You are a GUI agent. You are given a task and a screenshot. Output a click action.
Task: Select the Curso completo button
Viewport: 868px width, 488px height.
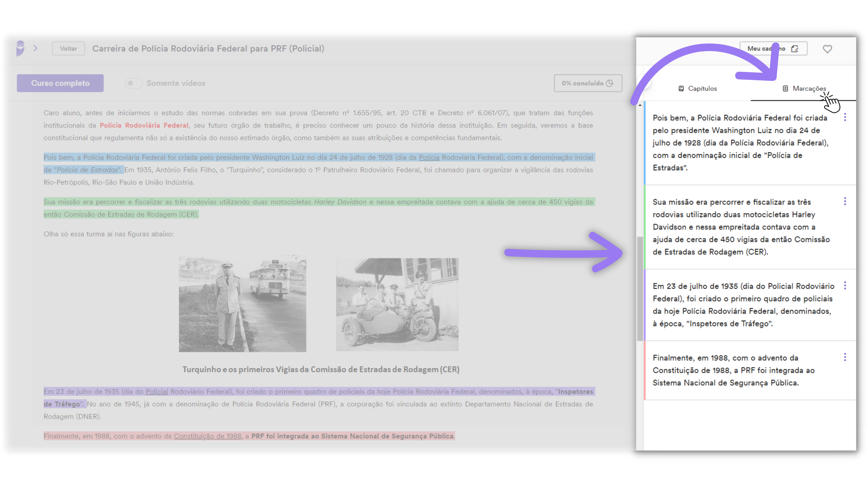pos(60,83)
